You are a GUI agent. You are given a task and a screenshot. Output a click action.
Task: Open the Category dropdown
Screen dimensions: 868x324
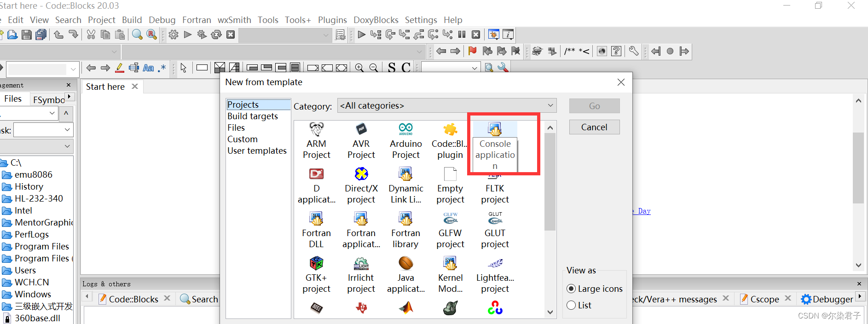pyautogui.click(x=447, y=105)
